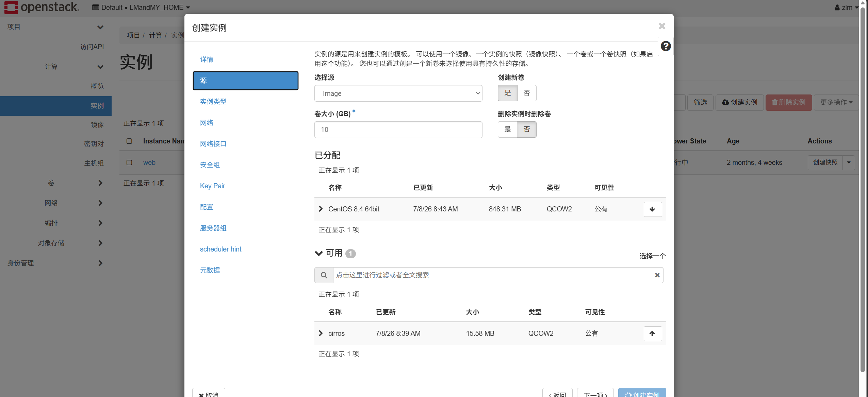Clear the filter search field
The width and height of the screenshot is (868, 397).
click(x=657, y=275)
